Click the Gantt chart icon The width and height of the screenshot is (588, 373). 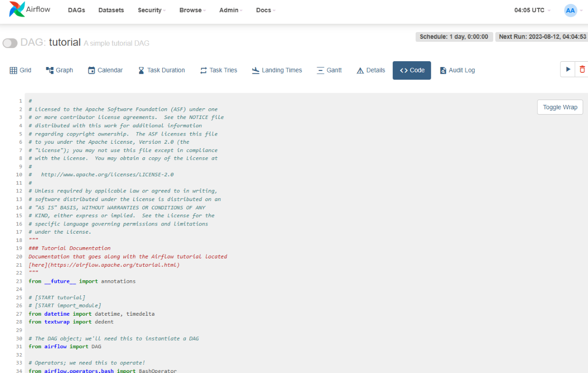(320, 70)
